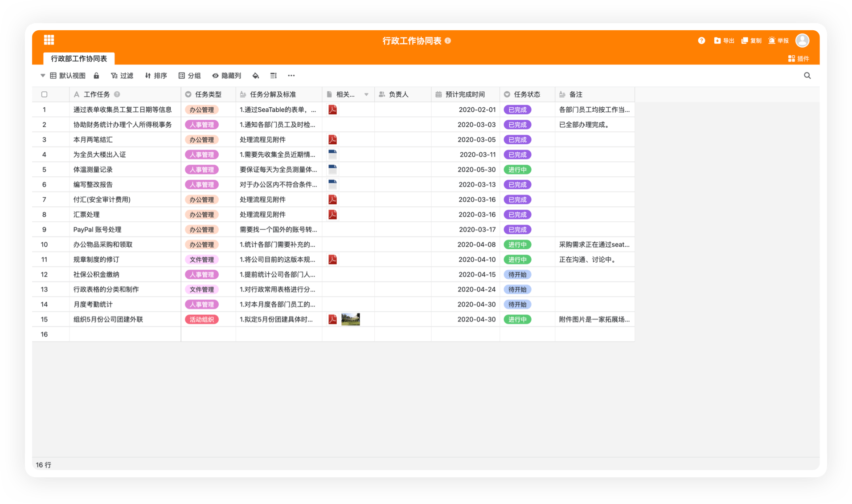The height and width of the screenshot is (504, 852).
Task: Click the info icon beside table title
Action: tap(448, 41)
